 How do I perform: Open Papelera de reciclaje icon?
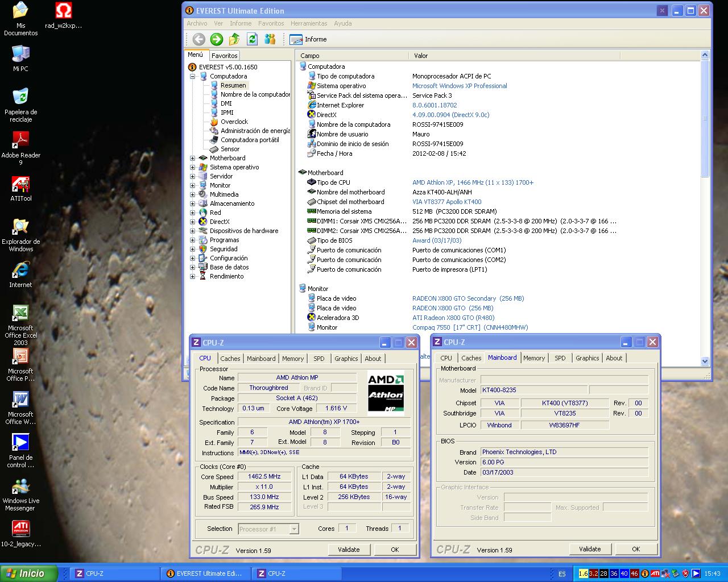click(x=20, y=105)
